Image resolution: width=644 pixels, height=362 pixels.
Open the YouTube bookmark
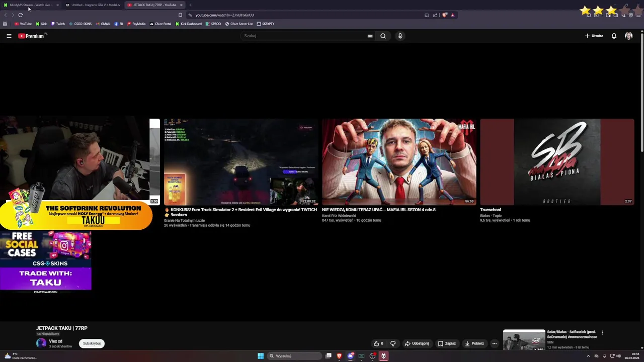23,24
